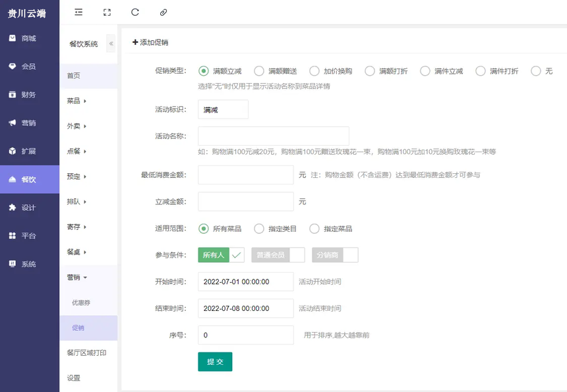Click the refresh icon in the top bar

click(x=135, y=13)
